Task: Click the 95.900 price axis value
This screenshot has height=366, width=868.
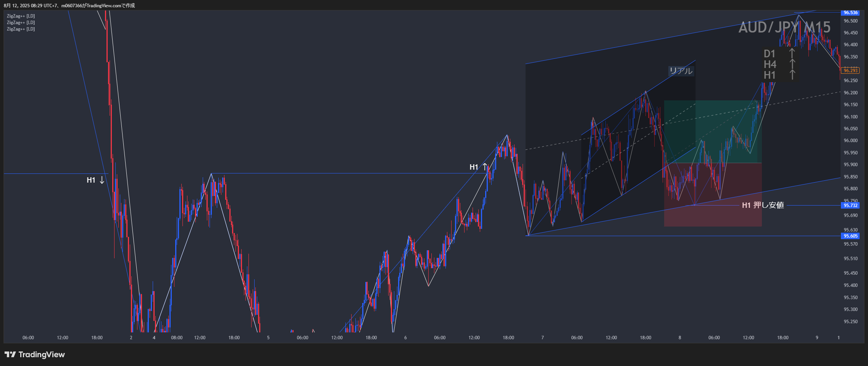Action: [x=850, y=165]
